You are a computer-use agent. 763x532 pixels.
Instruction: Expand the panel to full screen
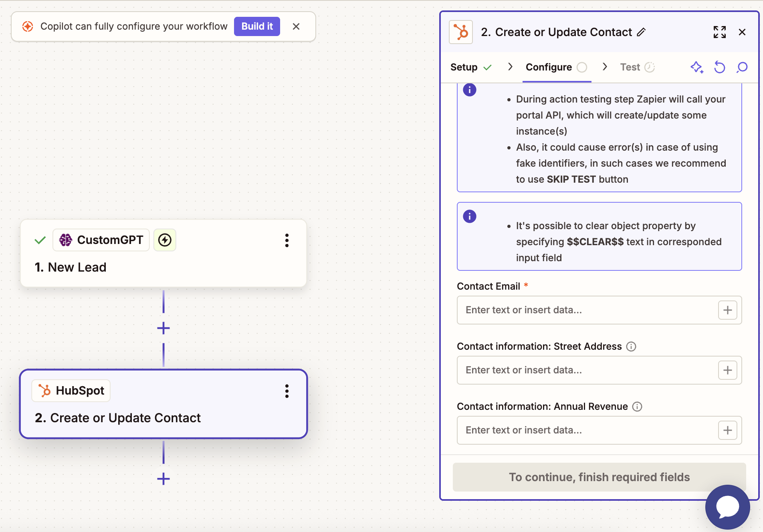click(x=720, y=32)
